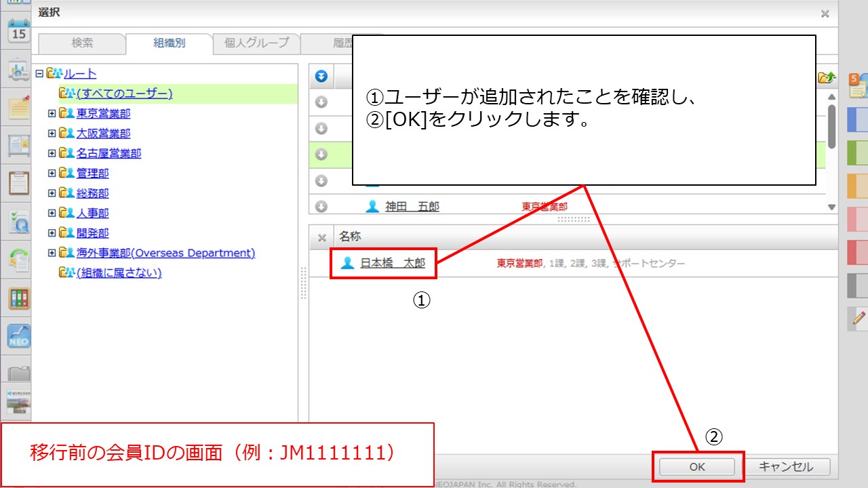868x488 pixels.
Task: Click the user list scrollbar up arrow
Action: (x=832, y=96)
